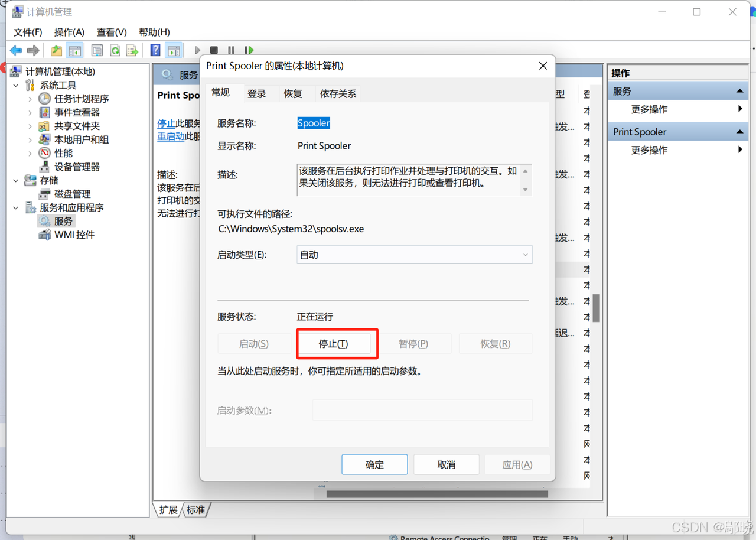This screenshot has height=540, width=756.
Task: Toggle the show/hide console tree icon
Action: [74, 51]
